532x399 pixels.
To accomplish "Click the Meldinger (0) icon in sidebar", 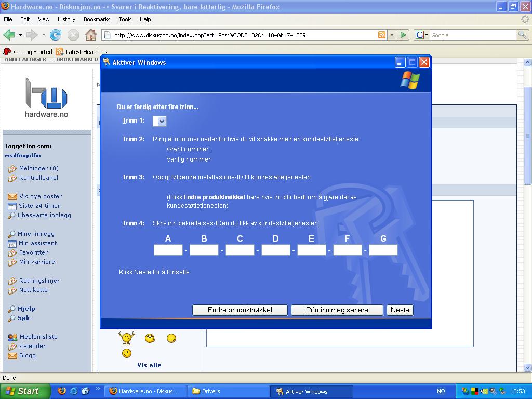I will (12, 168).
